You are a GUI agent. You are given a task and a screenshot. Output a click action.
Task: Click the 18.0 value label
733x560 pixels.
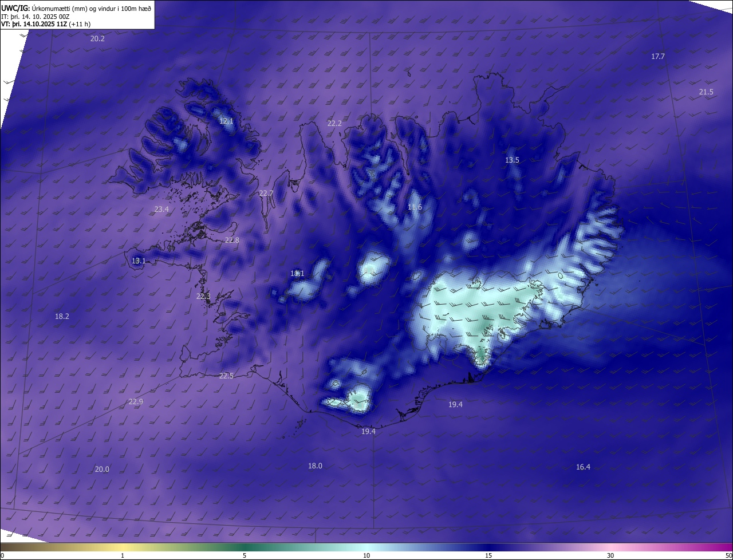pyautogui.click(x=315, y=466)
